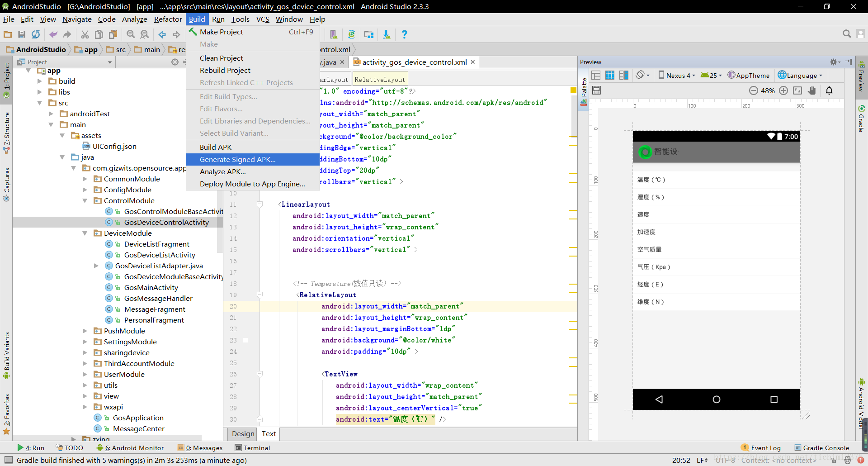Click the Search Everywhere magnifier icon

click(x=847, y=34)
